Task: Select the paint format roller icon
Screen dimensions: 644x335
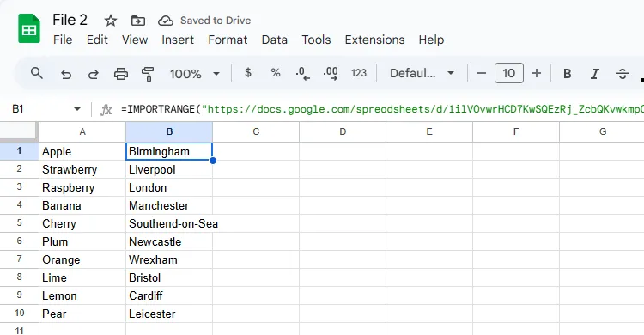Action: click(148, 74)
